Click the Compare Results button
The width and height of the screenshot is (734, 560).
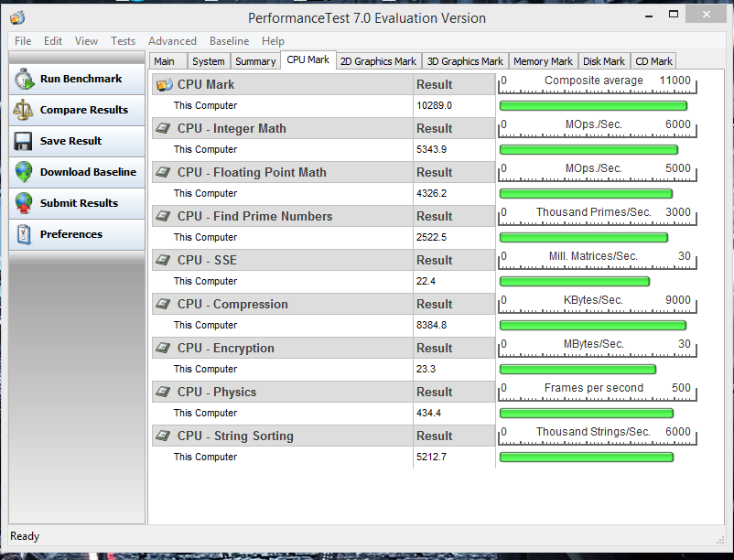(77, 110)
